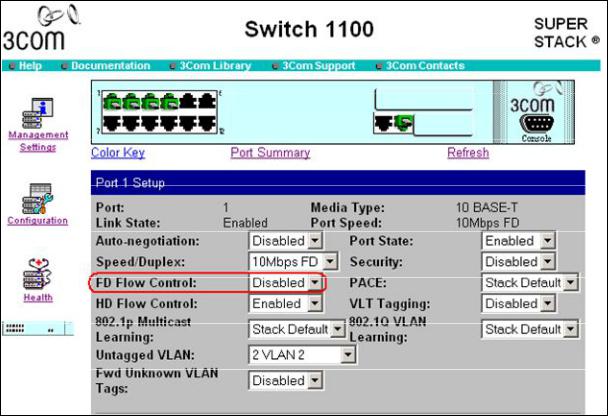
Task: Click the Health stethoscope icon
Action: pos(38,274)
